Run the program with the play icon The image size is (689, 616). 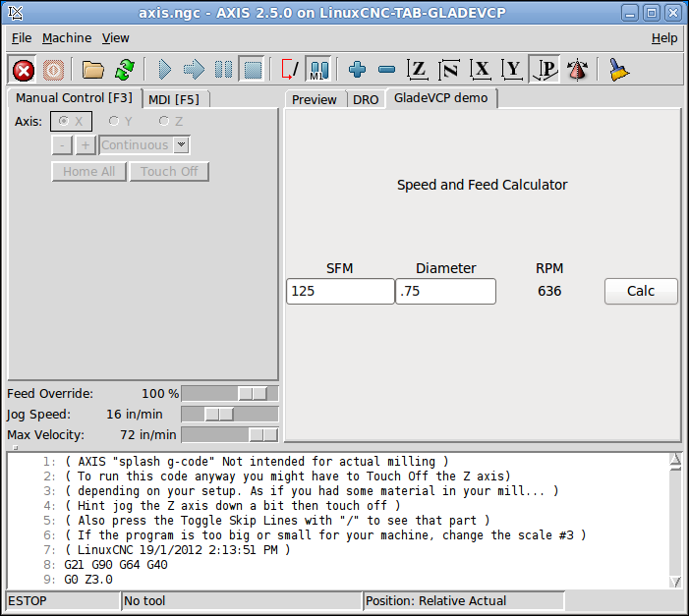click(164, 70)
